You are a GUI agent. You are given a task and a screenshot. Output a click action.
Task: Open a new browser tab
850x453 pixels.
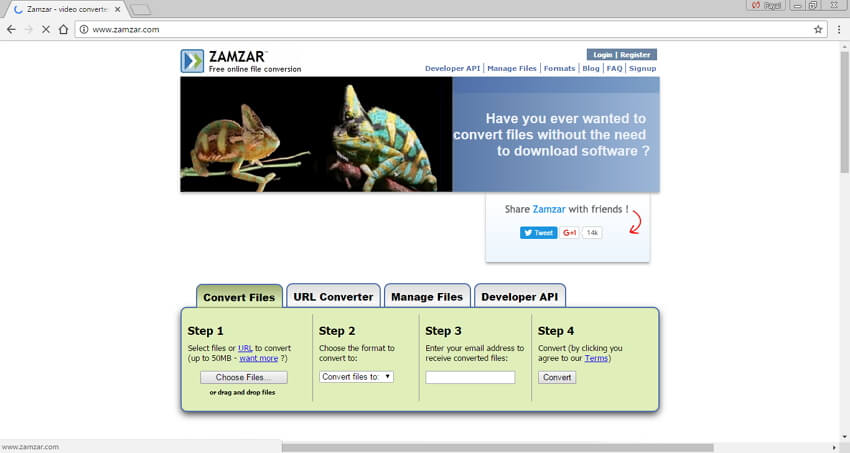[140, 9]
